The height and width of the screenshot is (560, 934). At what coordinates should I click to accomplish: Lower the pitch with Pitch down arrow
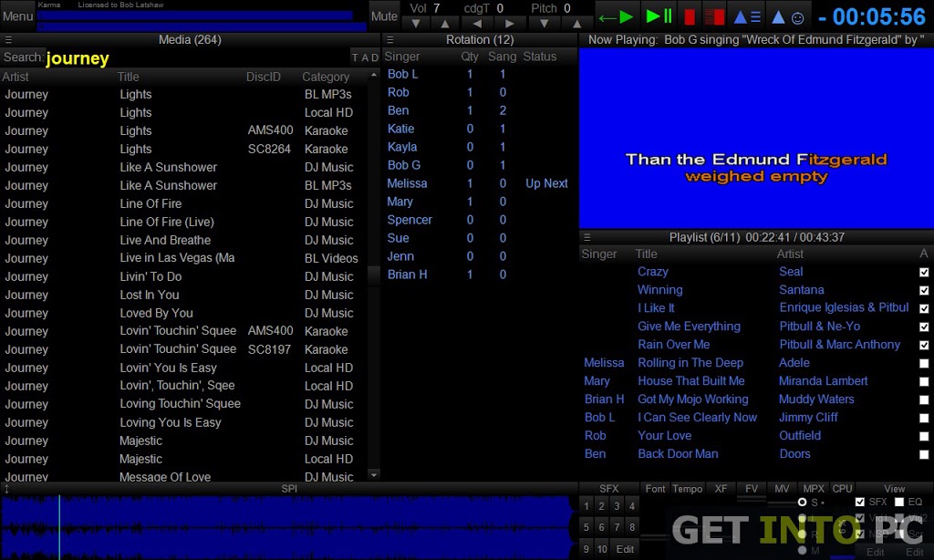tap(544, 24)
